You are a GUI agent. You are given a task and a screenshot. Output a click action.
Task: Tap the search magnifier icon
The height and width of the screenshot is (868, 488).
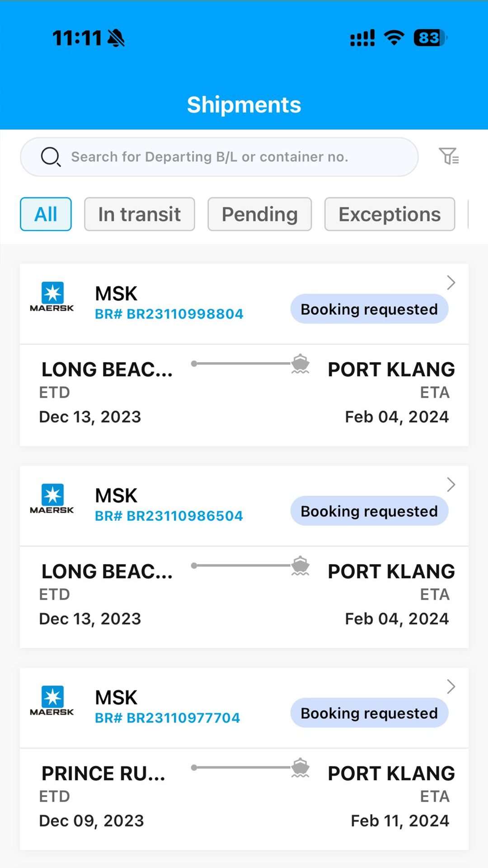pyautogui.click(x=51, y=157)
